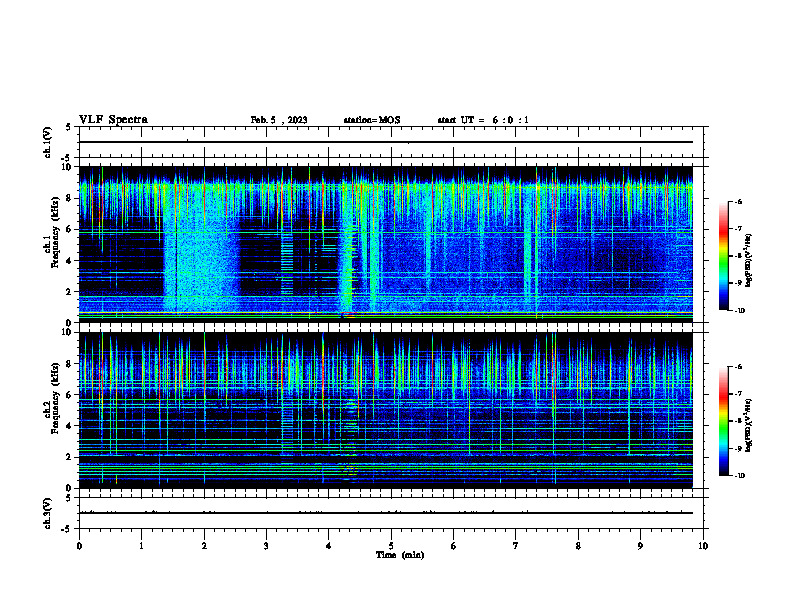792x612 pixels.
Task: Click time axis tick label "6"
Action: click(454, 546)
